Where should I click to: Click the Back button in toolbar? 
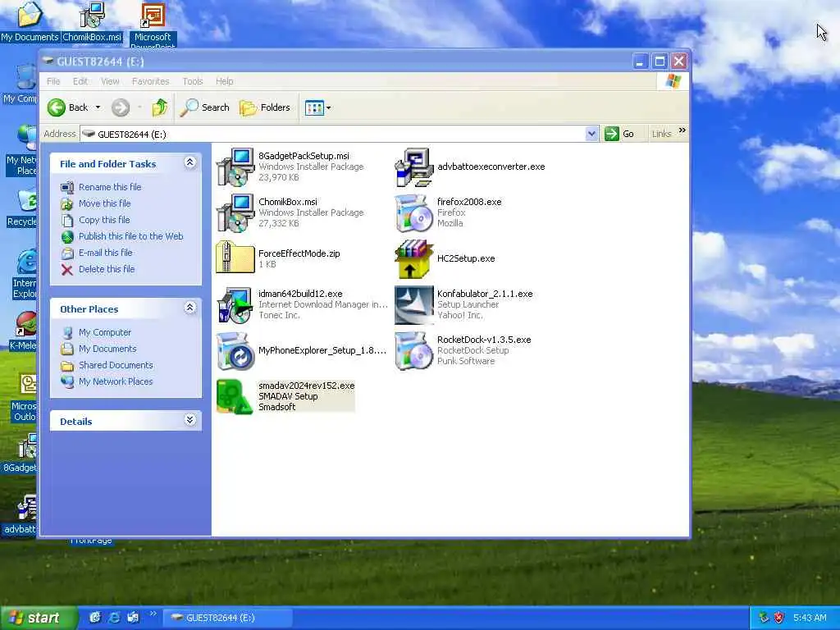[x=67, y=107]
